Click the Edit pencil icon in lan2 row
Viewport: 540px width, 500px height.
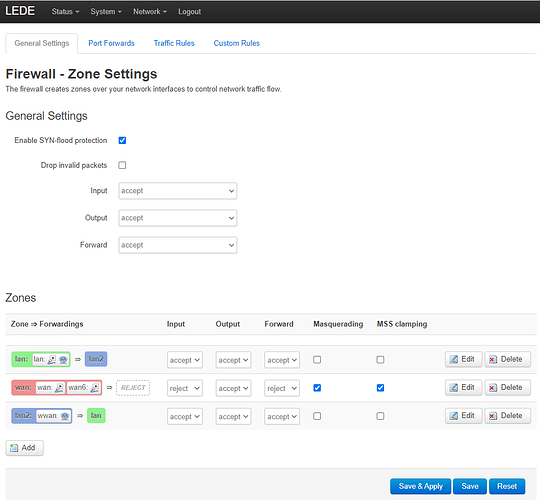point(454,416)
